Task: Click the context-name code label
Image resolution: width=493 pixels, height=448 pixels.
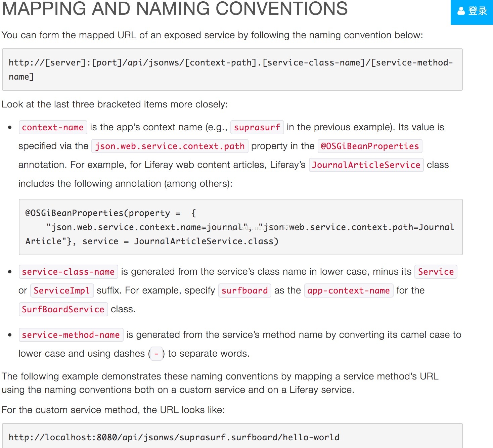Action: click(53, 127)
